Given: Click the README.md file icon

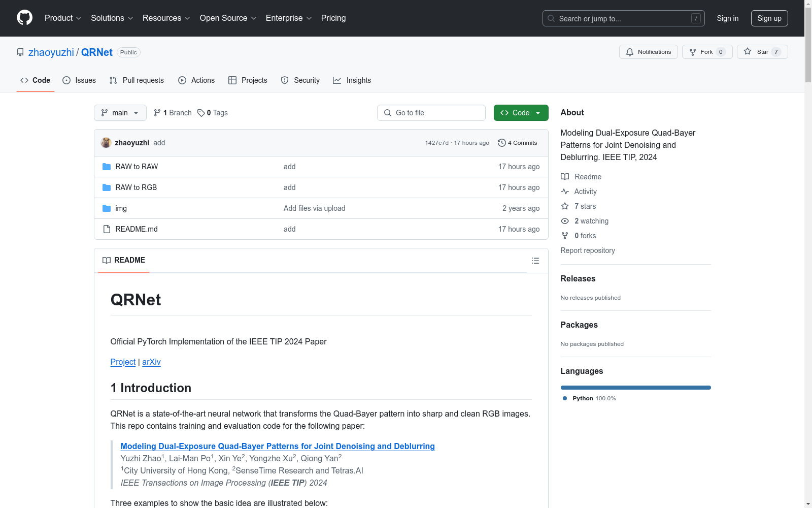Looking at the screenshot, I should pos(107,229).
